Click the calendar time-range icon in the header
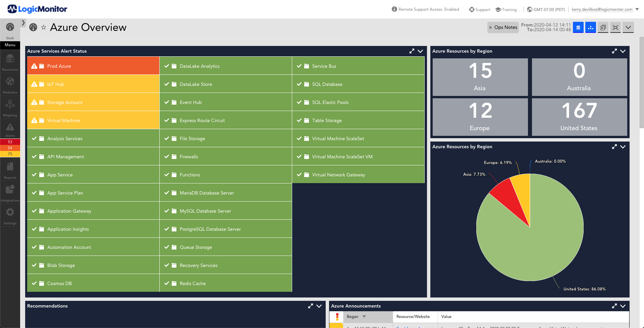Image resolution: width=644 pixels, height=328 pixels. tap(578, 27)
